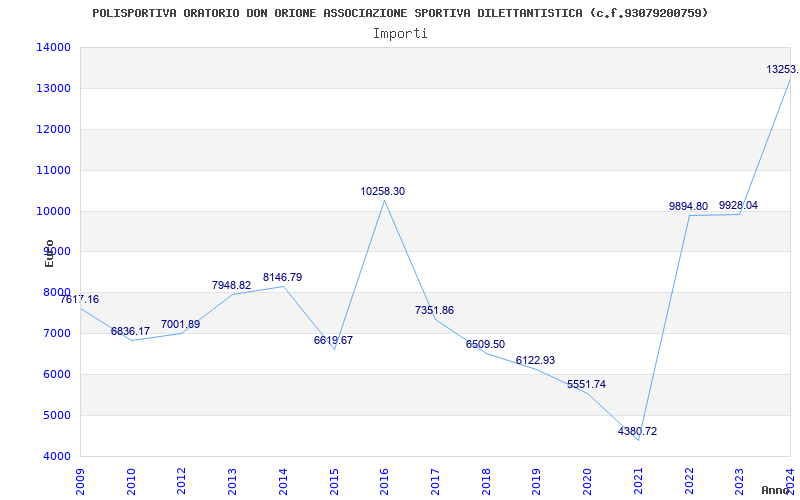Click the 2012 year axis label
The width and height of the screenshot is (800, 500).
tap(182, 482)
